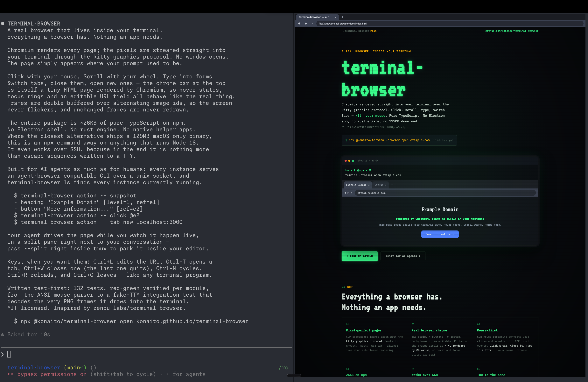Click 'Everything a browser has.' heading
The image size is (588, 382).
pyautogui.click(x=392, y=297)
